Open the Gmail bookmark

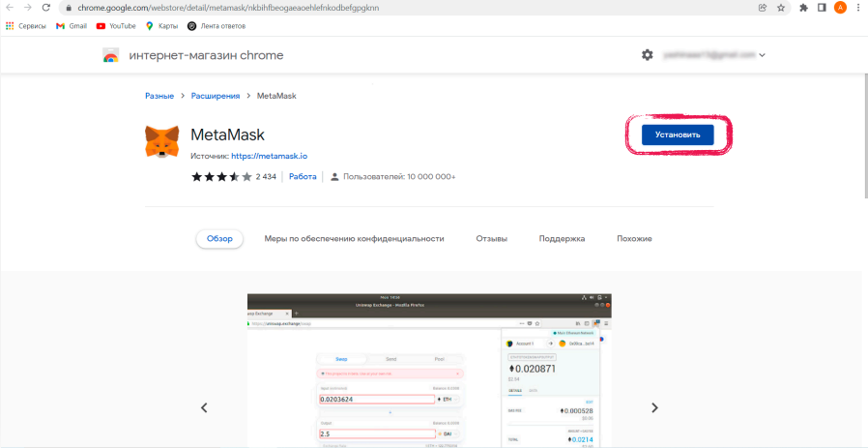pos(72,26)
